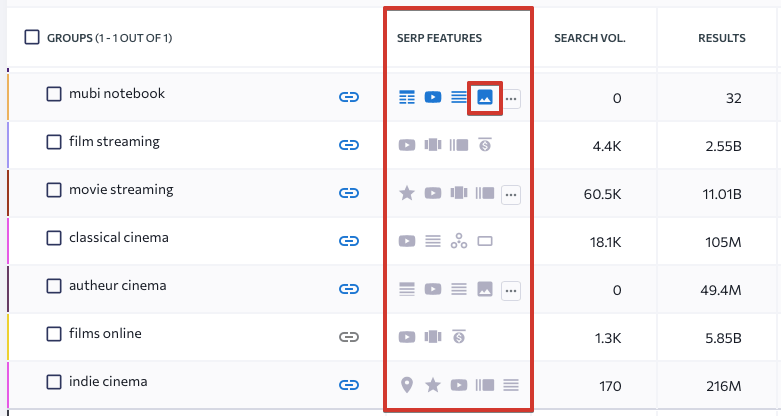The width and height of the screenshot is (781, 416).
Task: Sort by the Results column header
Action: (722, 38)
